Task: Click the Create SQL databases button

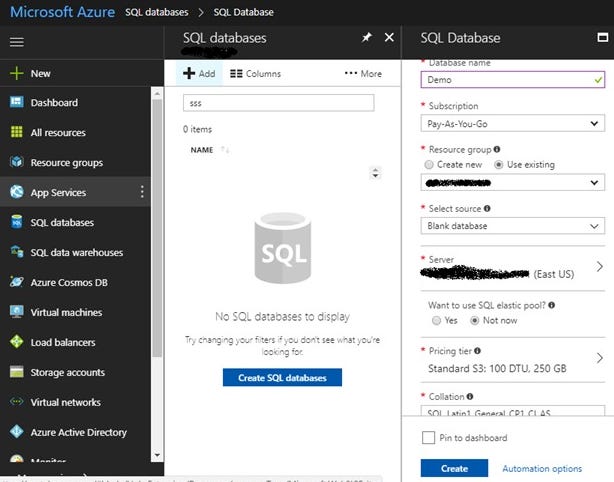Action: click(x=282, y=377)
